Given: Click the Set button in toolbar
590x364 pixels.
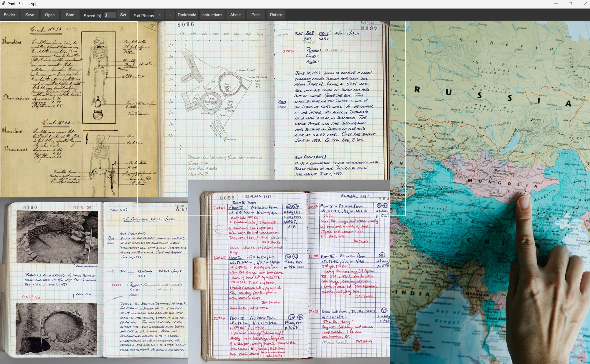Looking at the screenshot, I should 123,15.
